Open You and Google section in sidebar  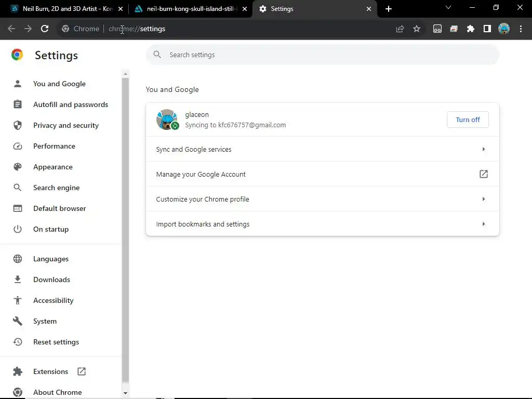click(x=60, y=84)
